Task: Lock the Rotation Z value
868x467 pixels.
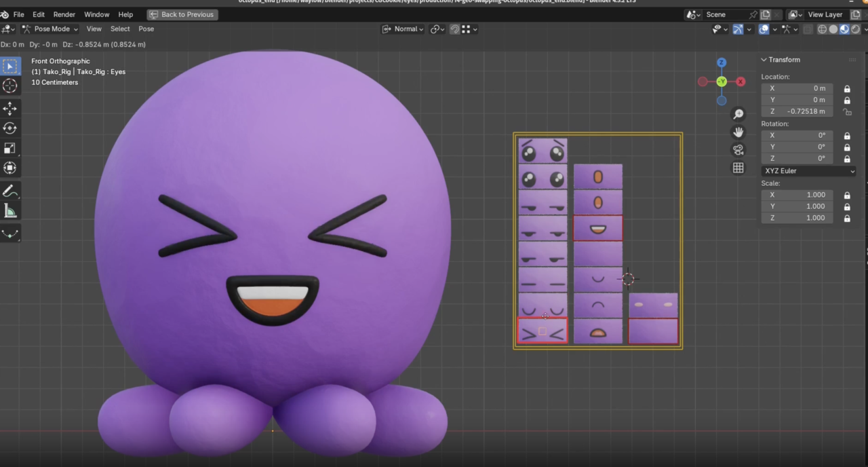Action: coord(847,158)
